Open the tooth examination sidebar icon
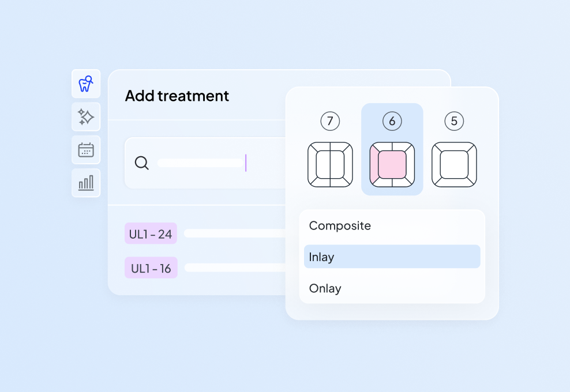The height and width of the screenshot is (392, 570). [x=86, y=84]
